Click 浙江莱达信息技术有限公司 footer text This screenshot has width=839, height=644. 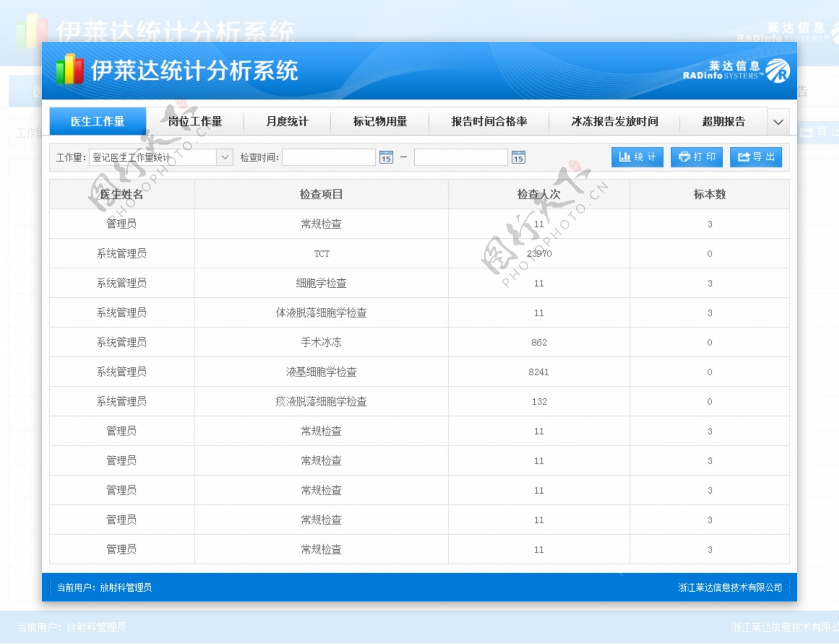pos(730,587)
